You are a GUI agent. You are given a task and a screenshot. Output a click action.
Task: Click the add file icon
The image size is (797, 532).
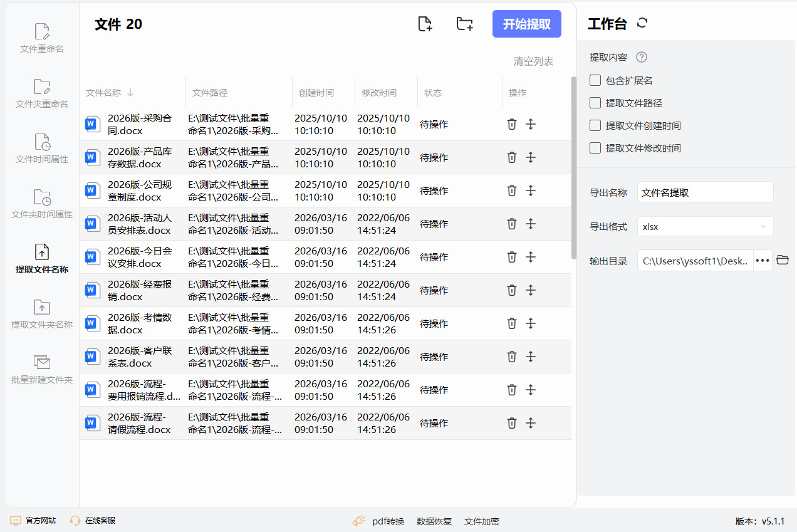pyautogui.click(x=425, y=24)
